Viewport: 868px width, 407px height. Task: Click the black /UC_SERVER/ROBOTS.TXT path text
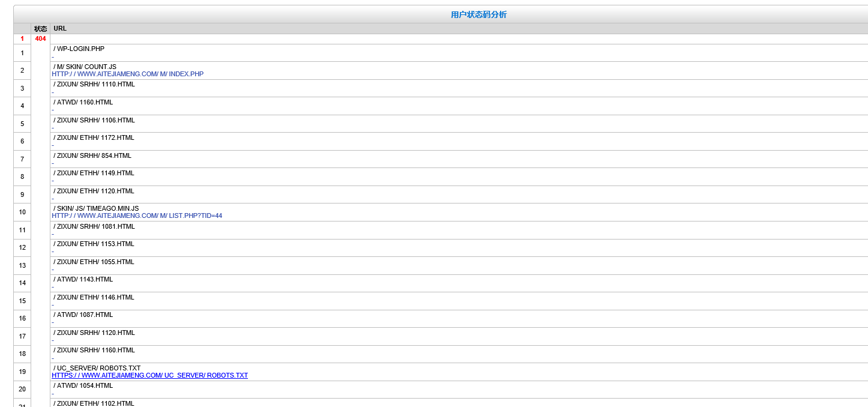click(x=97, y=368)
